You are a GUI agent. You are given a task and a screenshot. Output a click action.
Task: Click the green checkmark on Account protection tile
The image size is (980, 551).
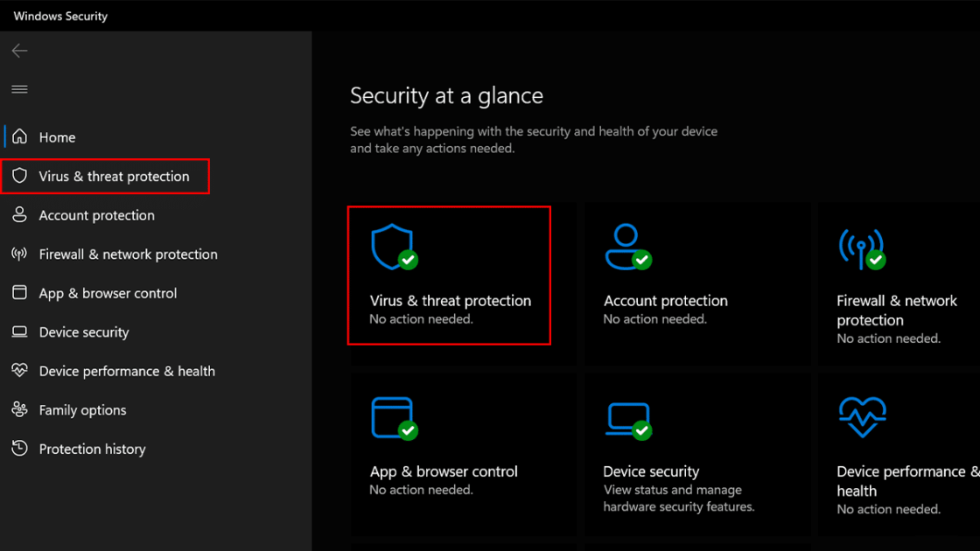(x=641, y=261)
